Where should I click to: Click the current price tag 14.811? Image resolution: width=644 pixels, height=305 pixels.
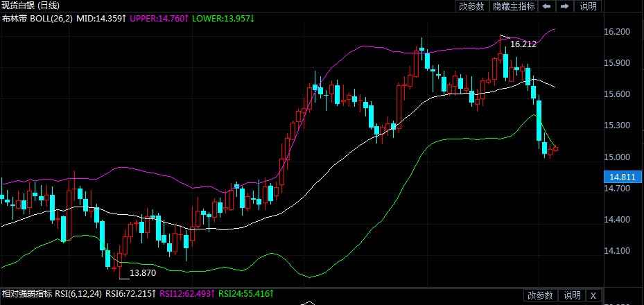coord(617,177)
